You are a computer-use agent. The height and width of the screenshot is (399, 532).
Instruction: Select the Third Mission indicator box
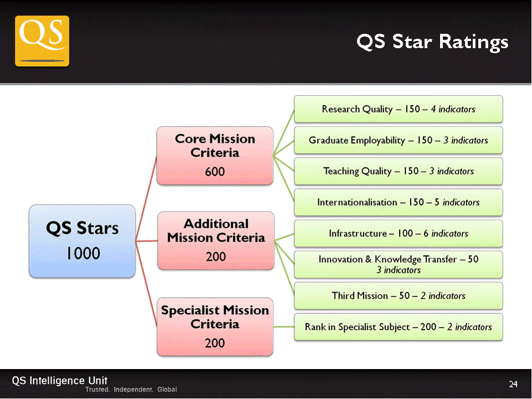coord(398,295)
